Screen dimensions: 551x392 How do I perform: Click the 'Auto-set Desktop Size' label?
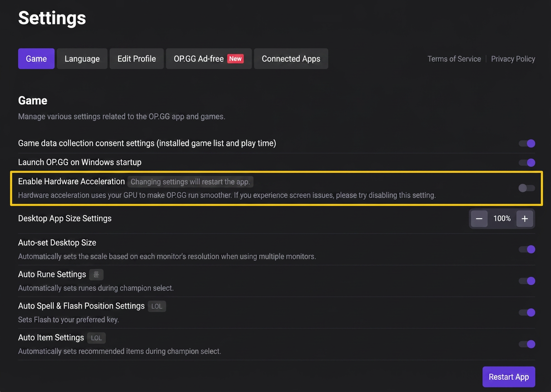[x=57, y=243]
